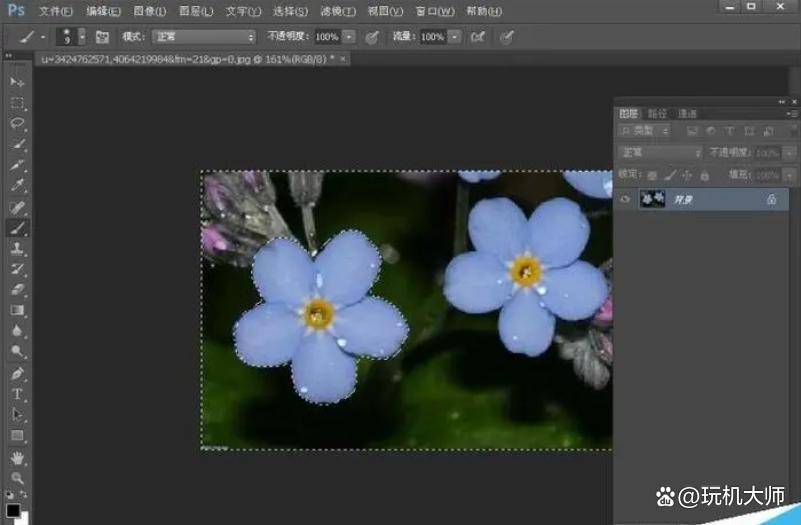Select the Rectangle shape tool
801x525 pixels.
(x=17, y=436)
